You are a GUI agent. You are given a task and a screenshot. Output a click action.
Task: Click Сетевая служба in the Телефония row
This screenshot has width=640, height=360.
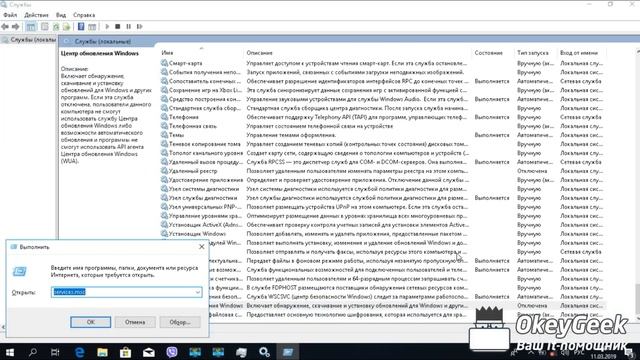tap(580, 117)
